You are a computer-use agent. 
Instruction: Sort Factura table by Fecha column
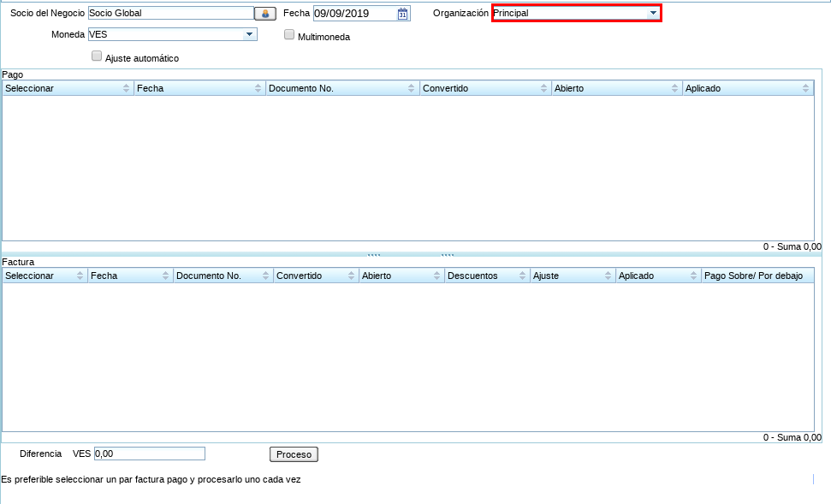(130, 276)
